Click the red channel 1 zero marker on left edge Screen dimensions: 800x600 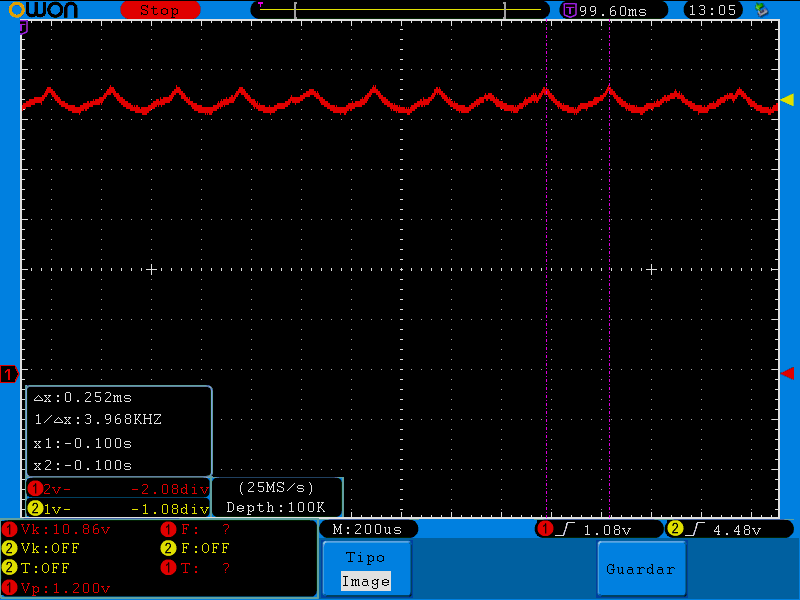pyautogui.click(x=9, y=374)
